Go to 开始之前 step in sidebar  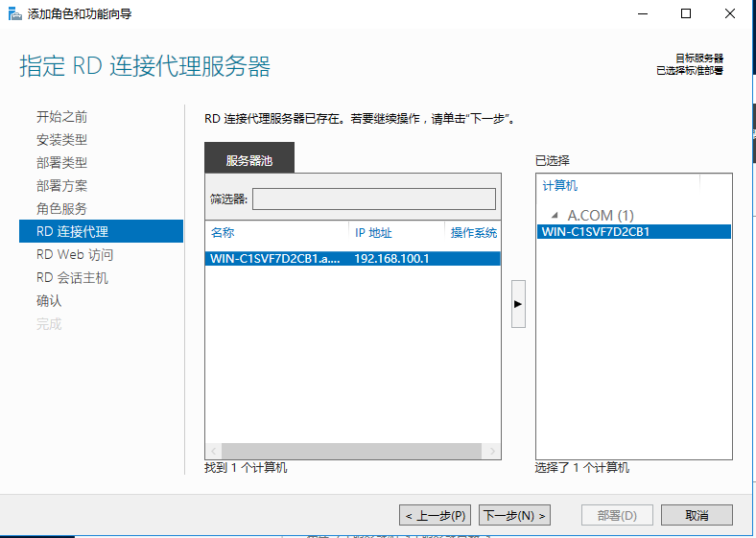(61, 117)
